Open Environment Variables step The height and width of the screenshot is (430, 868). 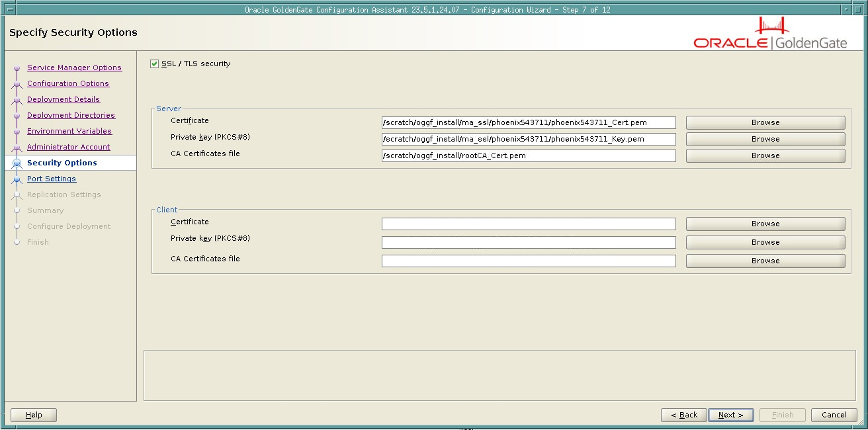[x=69, y=131]
